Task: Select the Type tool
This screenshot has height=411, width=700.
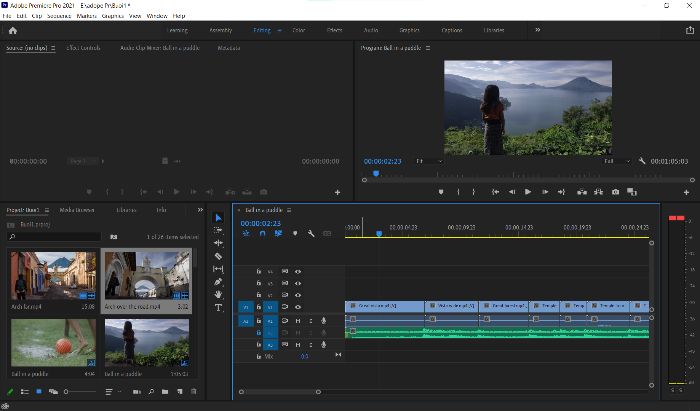Action: pos(218,307)
